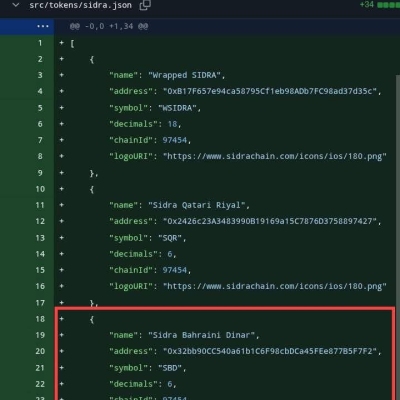Select line number 9 in the diff
This screenshot has width=400, height=400.
[x=40, y=173]
